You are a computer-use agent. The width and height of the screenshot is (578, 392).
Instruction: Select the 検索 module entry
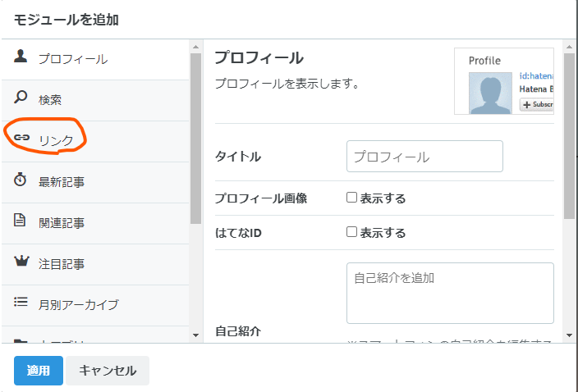(95, 101)
